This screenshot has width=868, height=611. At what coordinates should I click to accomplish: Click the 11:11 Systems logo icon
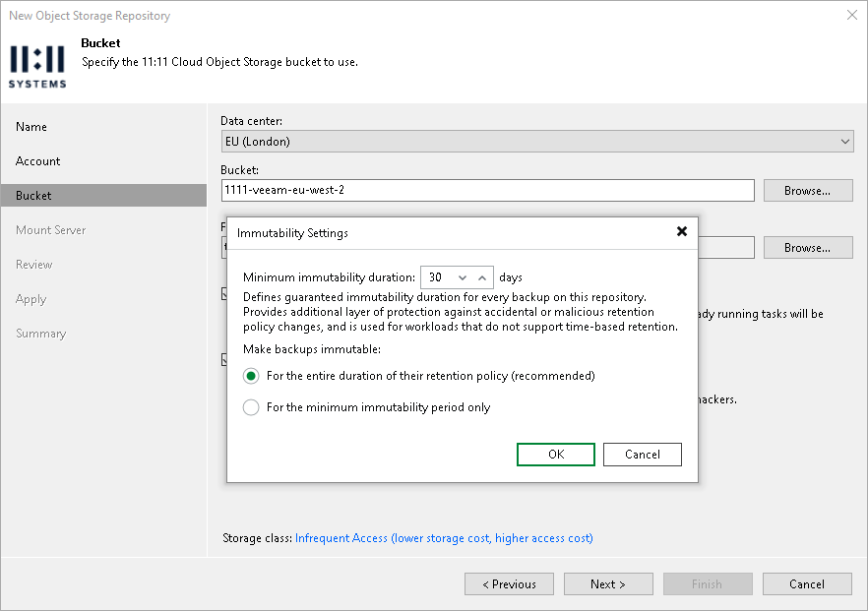37,67
